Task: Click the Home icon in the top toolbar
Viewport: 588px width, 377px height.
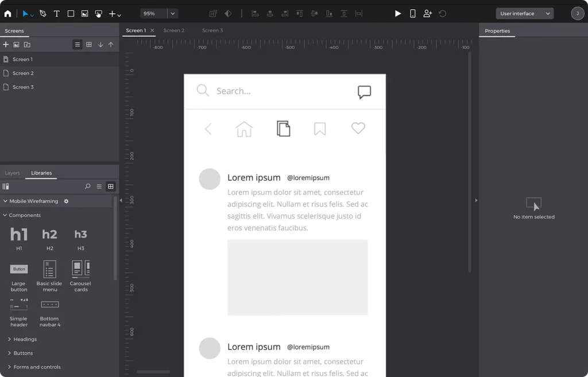Action: (x=7, y=14)
